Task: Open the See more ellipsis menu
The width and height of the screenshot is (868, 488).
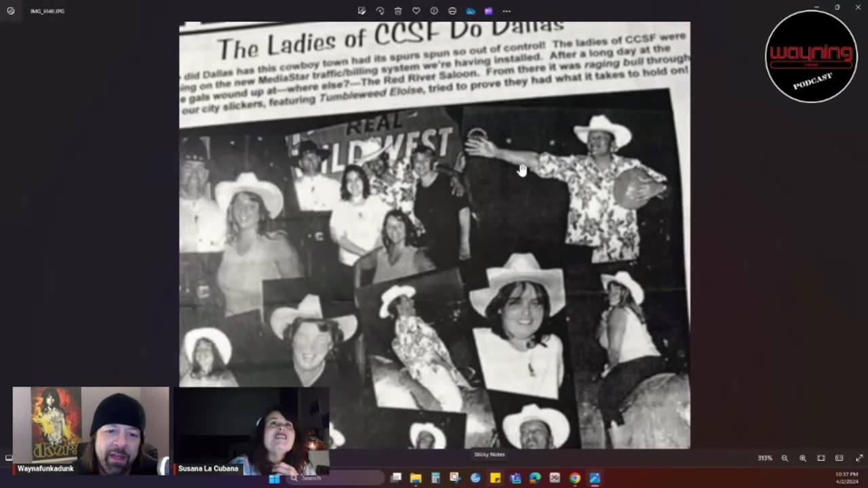Action: pyautogui.click(x=507, y=11)
